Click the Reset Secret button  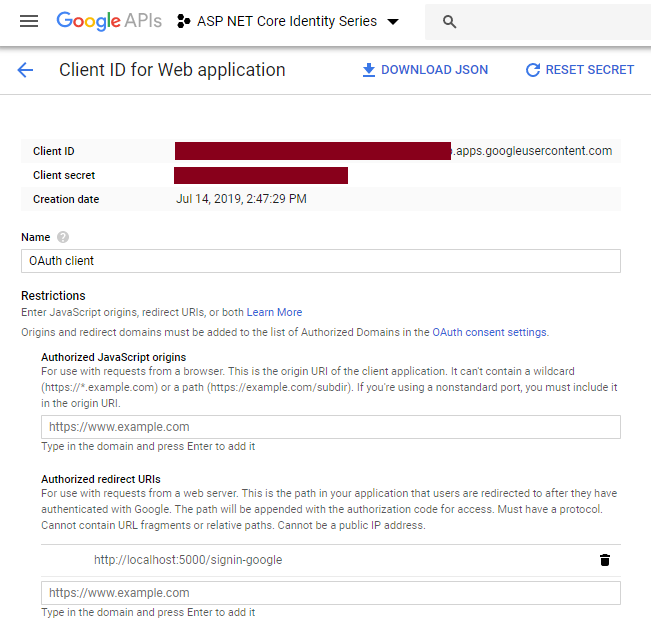(580, 70)
